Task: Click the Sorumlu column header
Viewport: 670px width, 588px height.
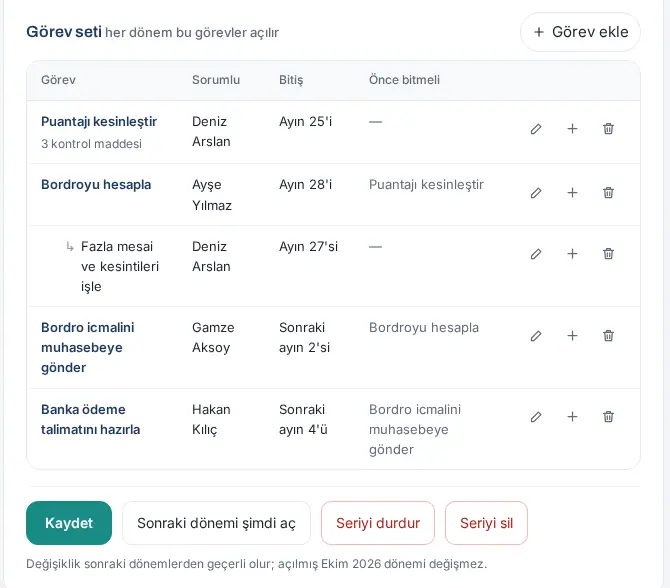Action: 216,80
